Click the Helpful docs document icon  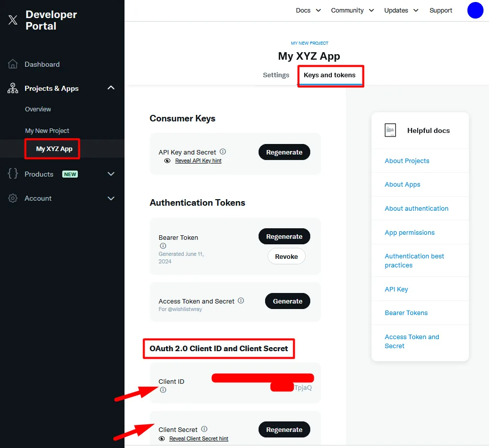click(x=390, y=130)
